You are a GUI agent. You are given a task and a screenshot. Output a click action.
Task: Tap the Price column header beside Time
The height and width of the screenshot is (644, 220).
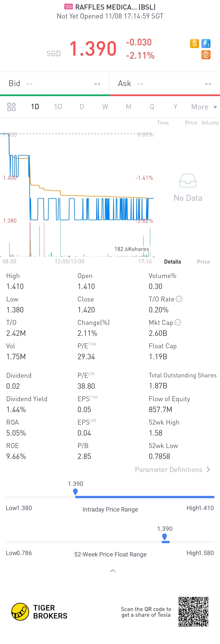pyautogui.click(x=191, y=123)
